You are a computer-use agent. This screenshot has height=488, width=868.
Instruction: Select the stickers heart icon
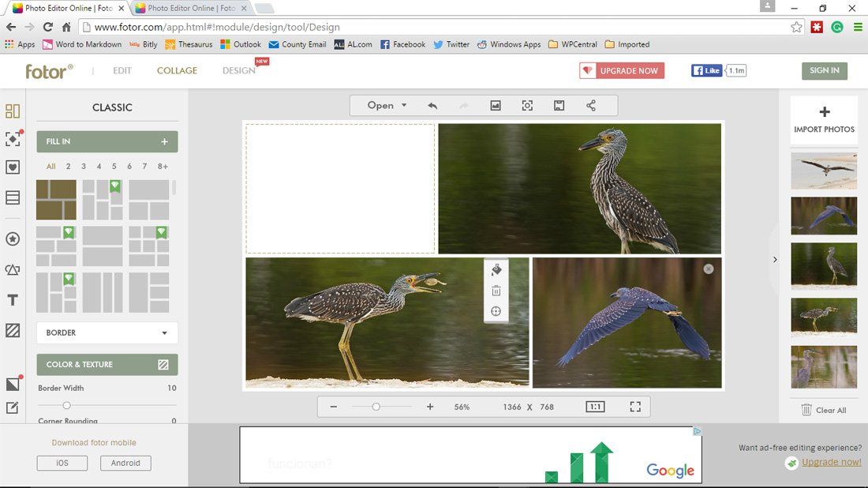[x=13, y=167]
